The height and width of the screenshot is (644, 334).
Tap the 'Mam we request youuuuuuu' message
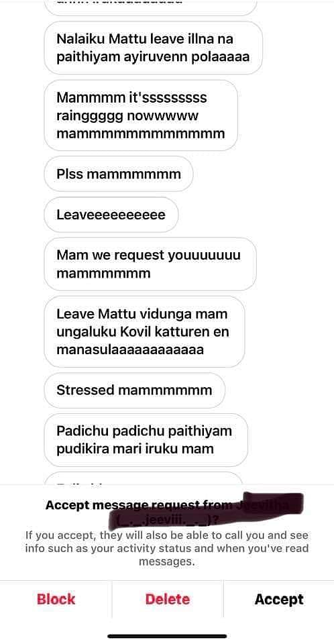[x=150, y=264]
